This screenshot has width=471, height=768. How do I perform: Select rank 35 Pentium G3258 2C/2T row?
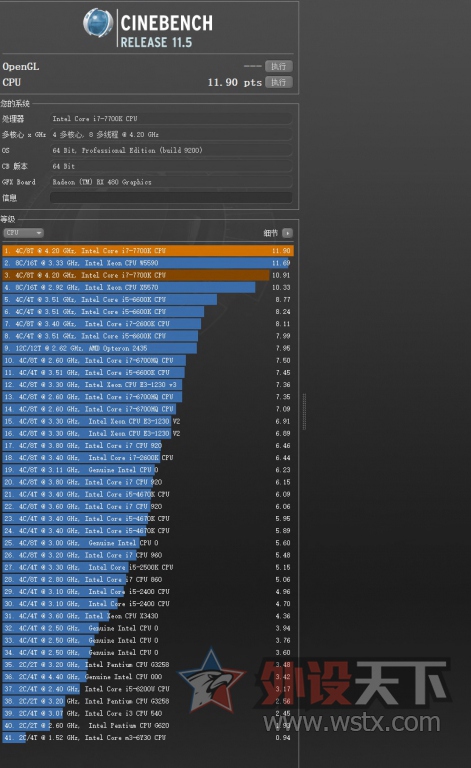(148, 665)
